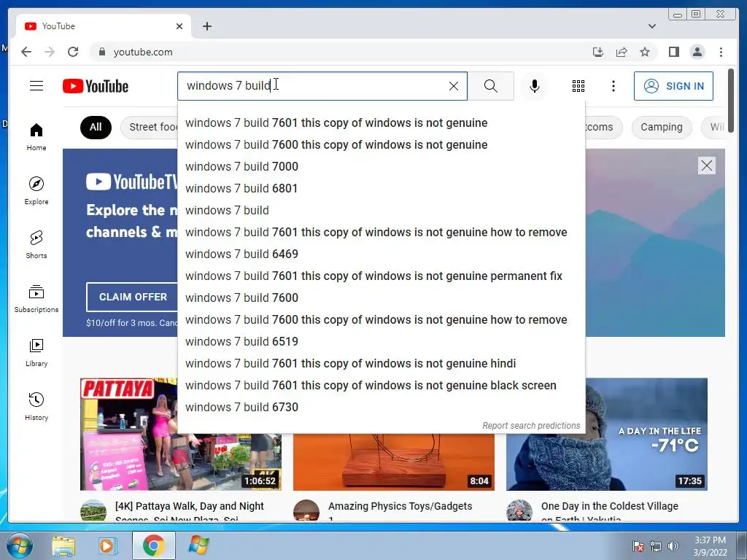Choose suggestion 'windows 7 build 6519'
This screenshot has width=747, height=560.
point(381,341)
